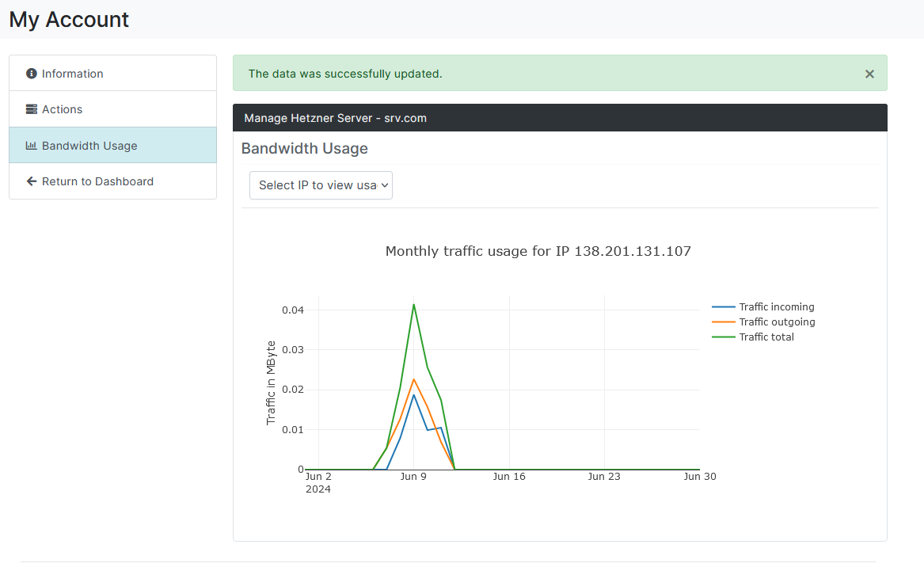Click the 0.01 y-axis tick label
Viewport: 924px width, 567px height.
point(293,429)
